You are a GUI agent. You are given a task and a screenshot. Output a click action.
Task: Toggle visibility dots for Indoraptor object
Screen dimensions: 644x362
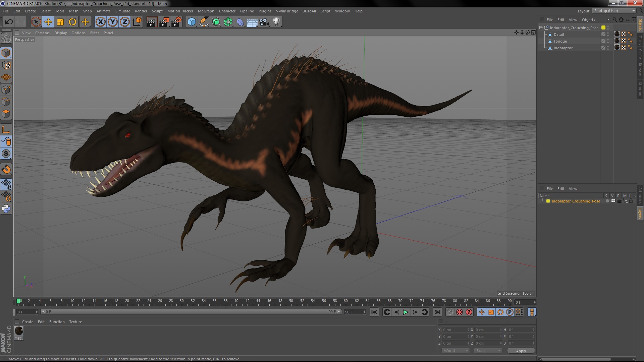point(608,48)
